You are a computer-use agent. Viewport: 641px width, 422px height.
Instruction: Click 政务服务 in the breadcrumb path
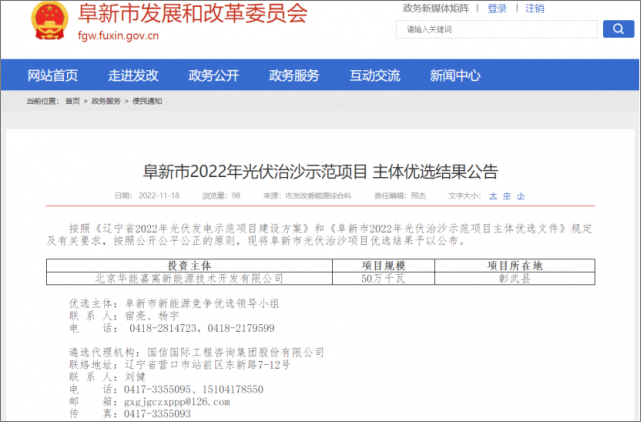[x=105, y=101]
